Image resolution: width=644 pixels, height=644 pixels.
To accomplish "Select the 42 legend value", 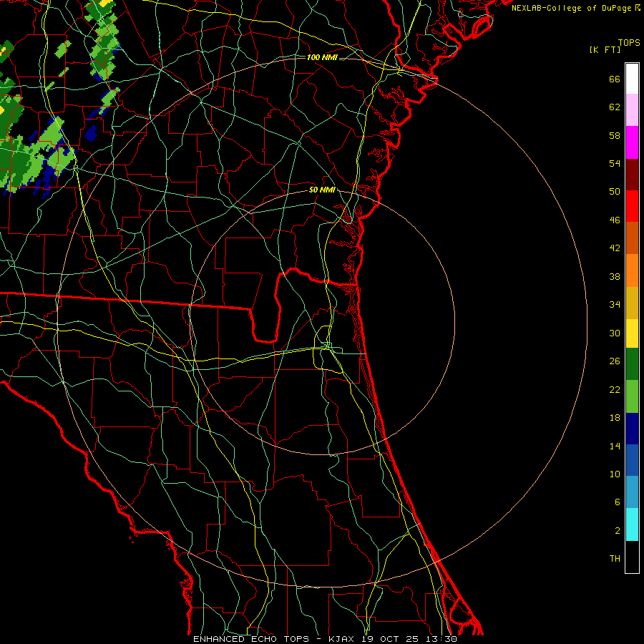I will [x=615, y=248].
